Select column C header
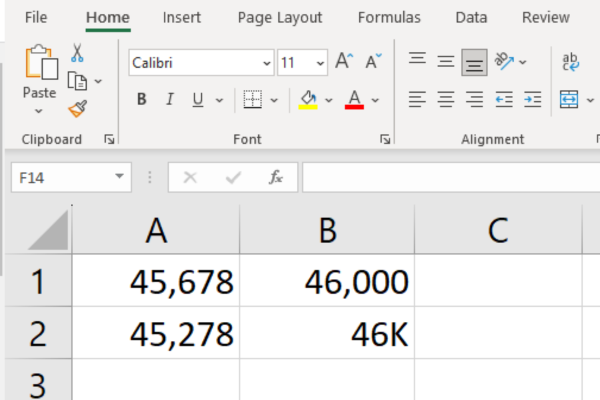 pyautogui.click(x=498, y=230)
